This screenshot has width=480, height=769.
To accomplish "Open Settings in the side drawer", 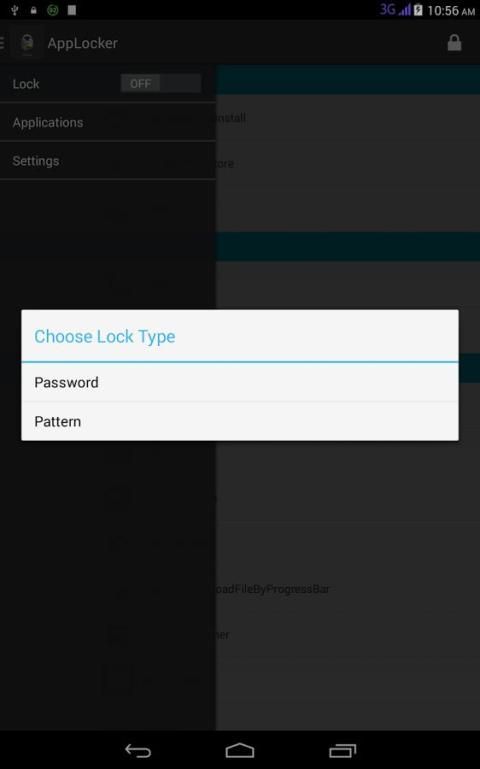I will [108, 161].
